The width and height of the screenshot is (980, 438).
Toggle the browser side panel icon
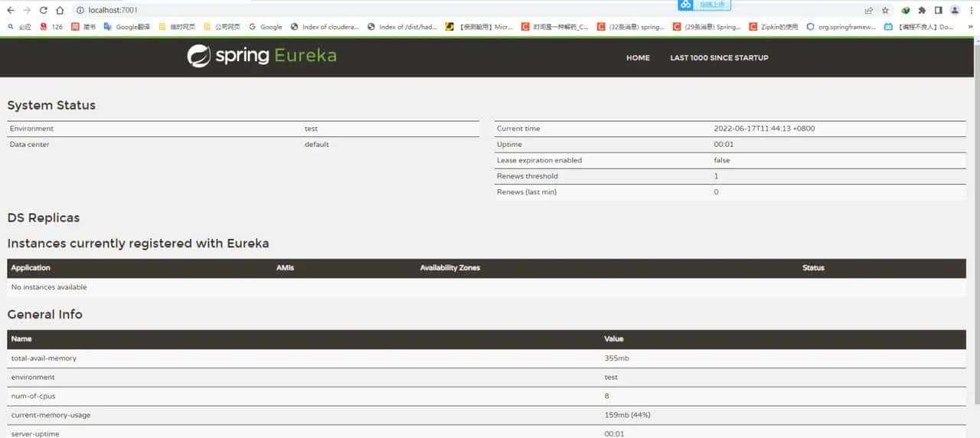pyautogui.click(x=938, y=11)
